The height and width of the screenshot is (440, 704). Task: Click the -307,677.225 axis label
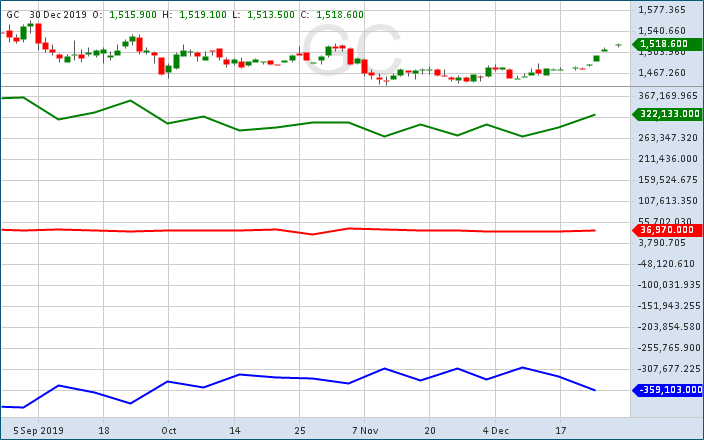tap(669, 369)
